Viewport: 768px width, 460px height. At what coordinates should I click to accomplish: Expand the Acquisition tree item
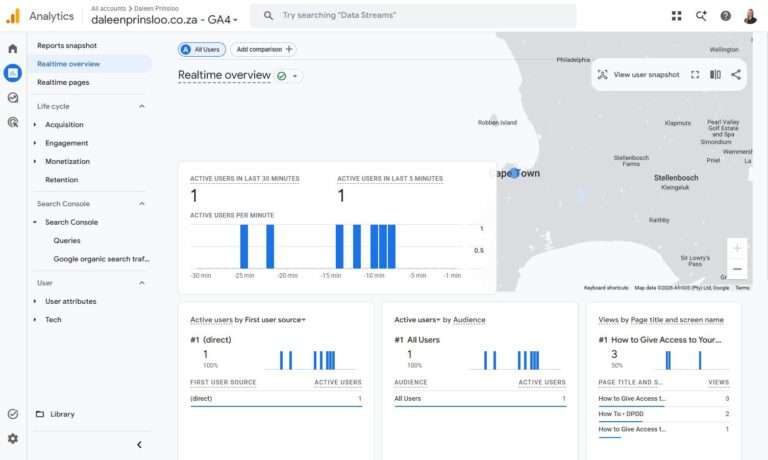pos(35,125)
